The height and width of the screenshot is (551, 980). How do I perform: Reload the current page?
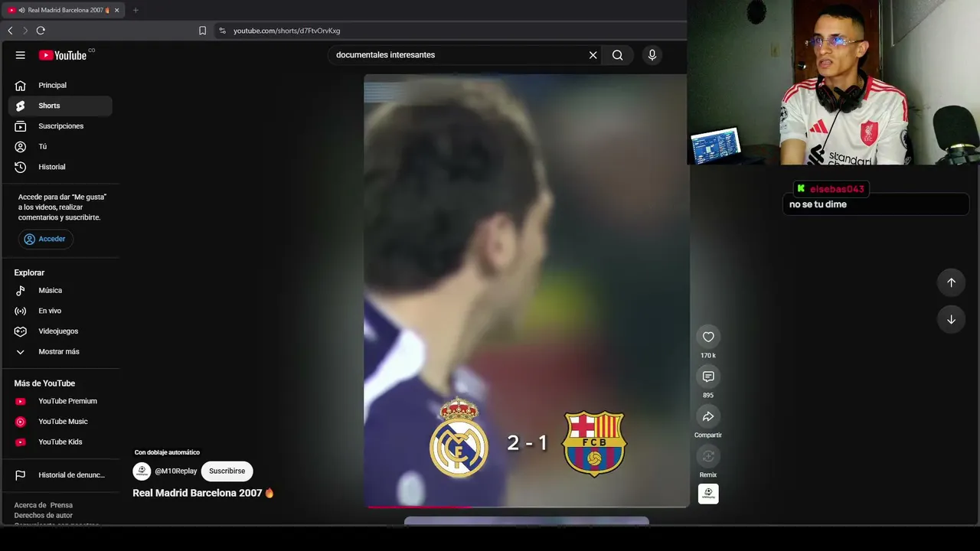pyautogui.click(x=41, y=31)
